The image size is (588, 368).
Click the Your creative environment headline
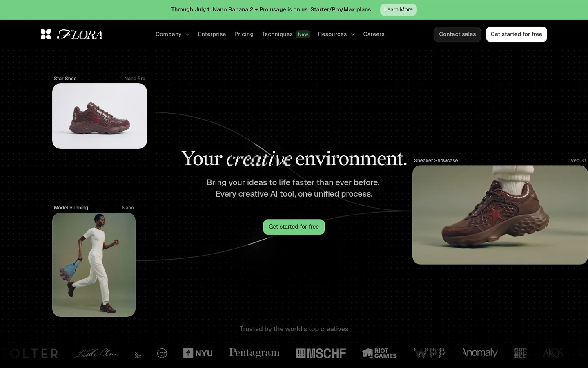click(294, 159)
